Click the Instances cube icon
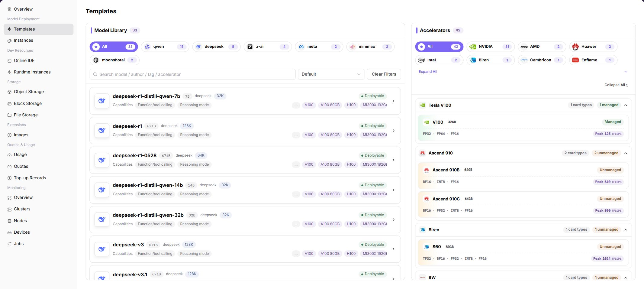644x289 pixels. (x=9, y=41)
